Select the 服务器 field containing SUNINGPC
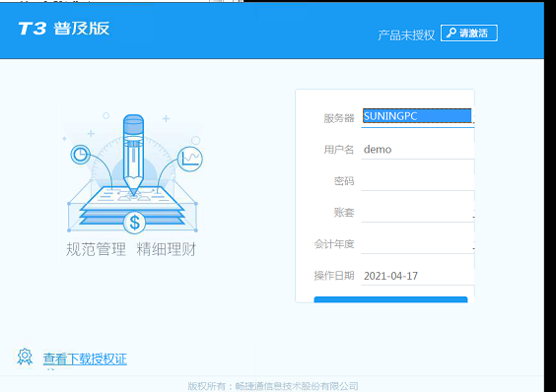This screenshot has width=556, height=392. point(417,116)
